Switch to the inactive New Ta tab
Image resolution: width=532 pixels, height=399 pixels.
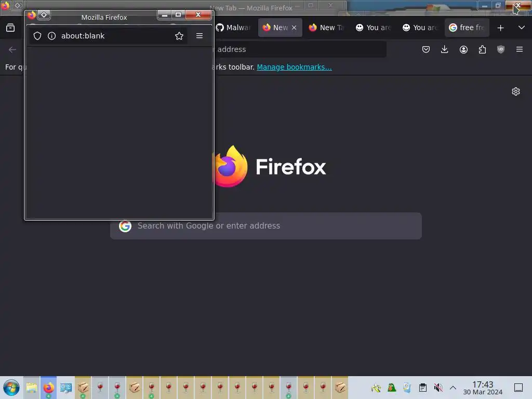pos(326,28)
